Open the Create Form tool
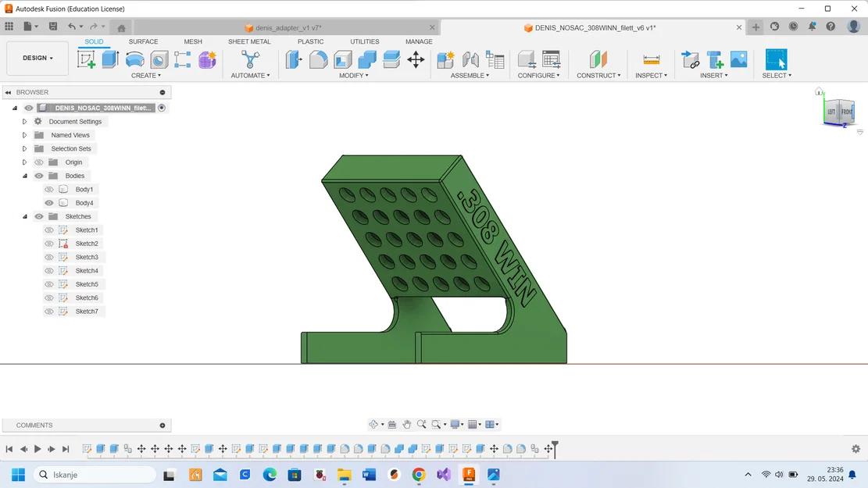 coord(208,60)
